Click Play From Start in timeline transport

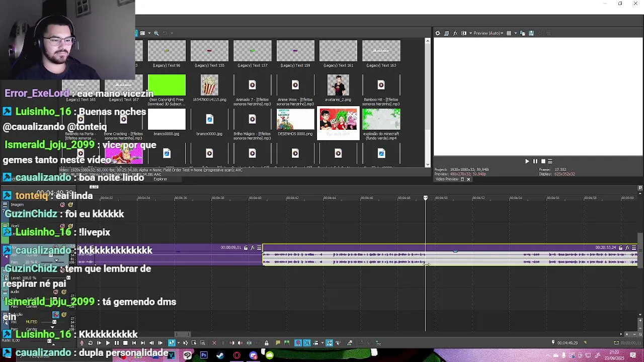coord(99,343)
